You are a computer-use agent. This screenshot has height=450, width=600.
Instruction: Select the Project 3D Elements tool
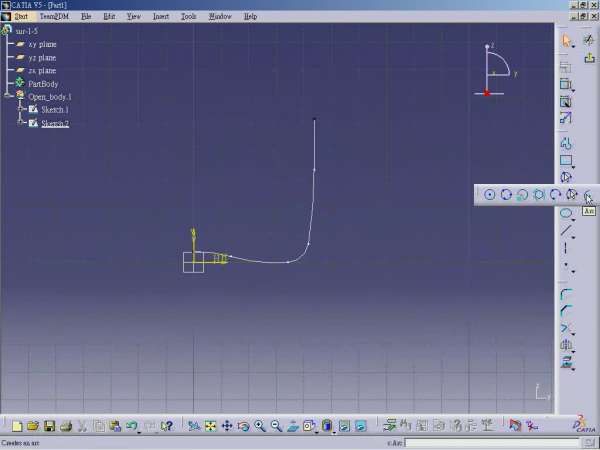tap(566, 362)
